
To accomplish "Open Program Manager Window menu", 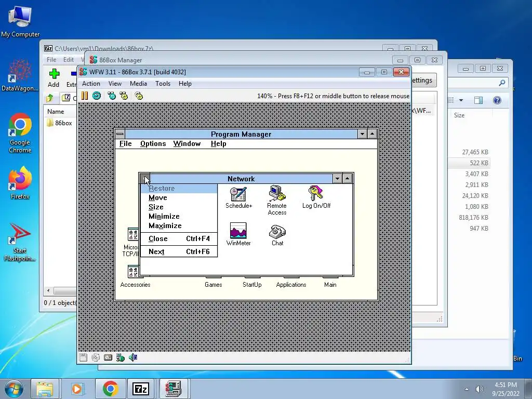I will pos(187,143).
